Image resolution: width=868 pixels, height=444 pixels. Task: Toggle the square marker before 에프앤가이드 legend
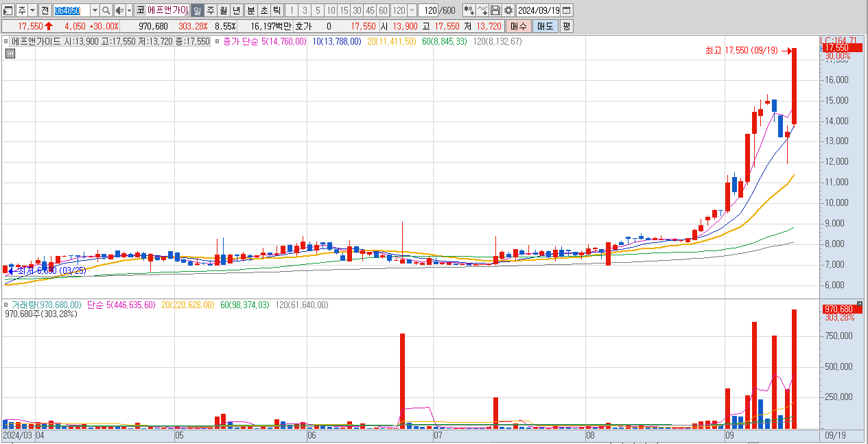(x=6, y=42)
